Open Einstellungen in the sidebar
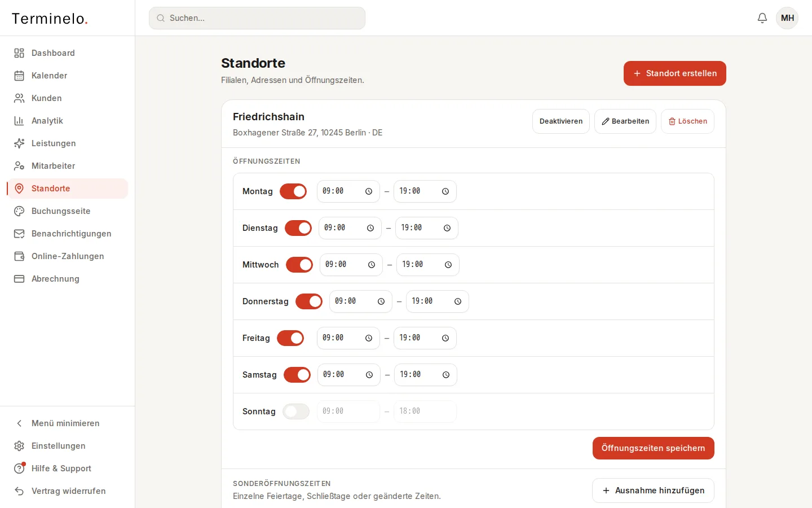Image resolution: width=812 pixels, height=508 pixels. pyautogui.click(x=68, y=446)
